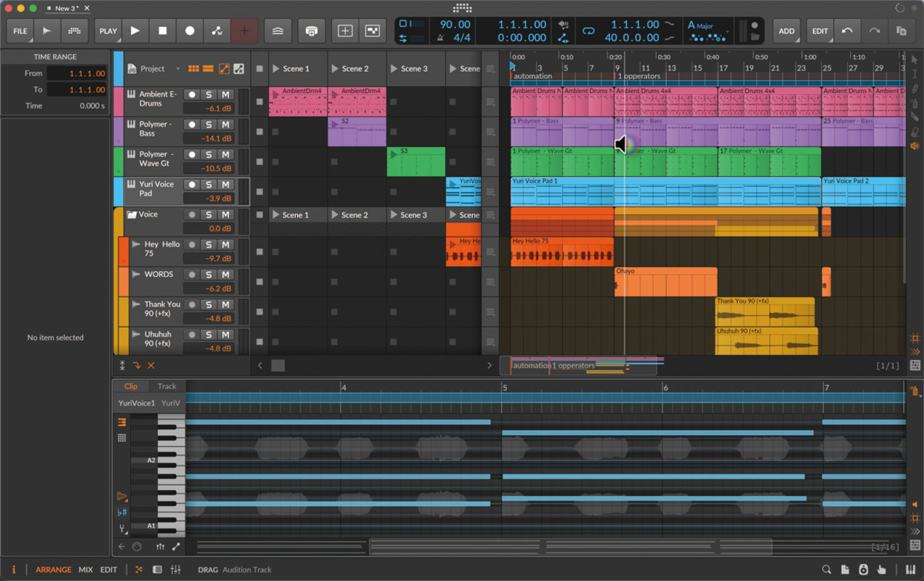
Task: Toggle arranger timeline view orange bars icon
Action: click(208, 69)
